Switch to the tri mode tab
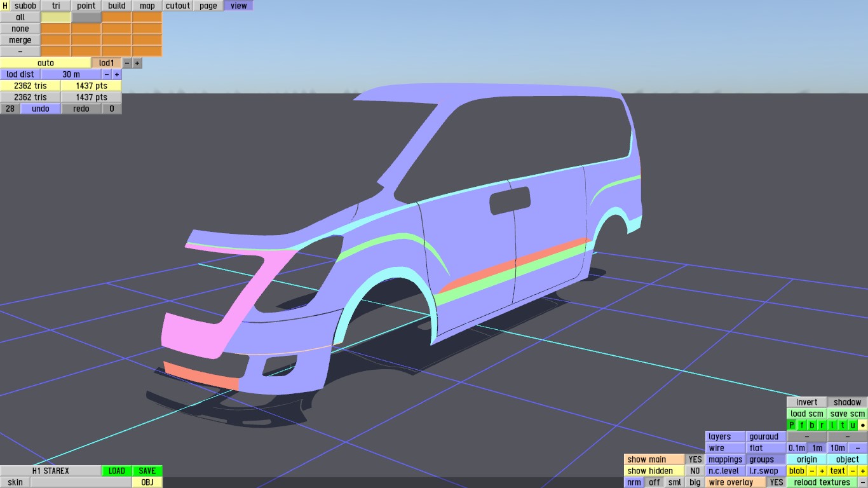868x488 pixels. point(56,6)
